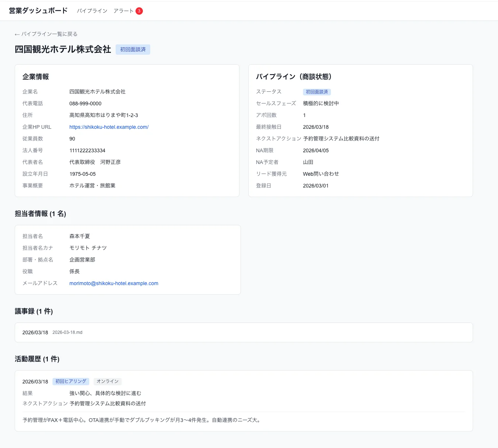Click the オンライン activity tag
This screenshot has width=498, height=448.
click(107, 382)
